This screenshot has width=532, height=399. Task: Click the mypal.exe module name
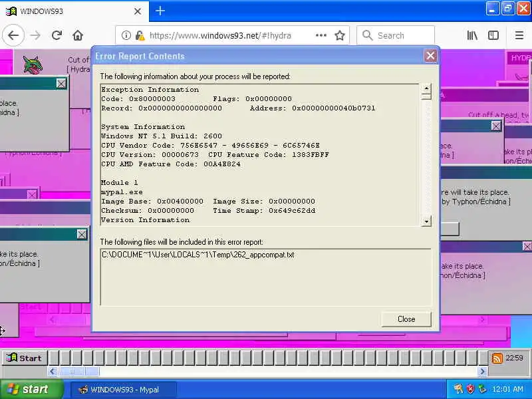[122, 192]
